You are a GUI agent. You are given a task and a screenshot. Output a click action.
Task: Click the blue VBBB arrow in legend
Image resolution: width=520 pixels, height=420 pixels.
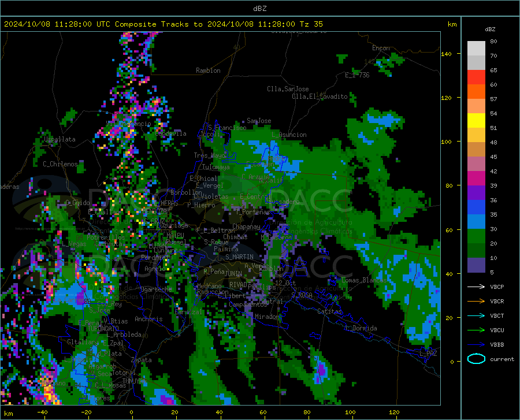click(x=476, y=345)
